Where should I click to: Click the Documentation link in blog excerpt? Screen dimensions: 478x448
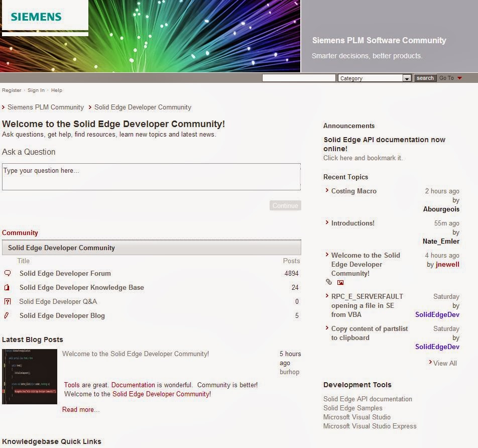(133, 385)
